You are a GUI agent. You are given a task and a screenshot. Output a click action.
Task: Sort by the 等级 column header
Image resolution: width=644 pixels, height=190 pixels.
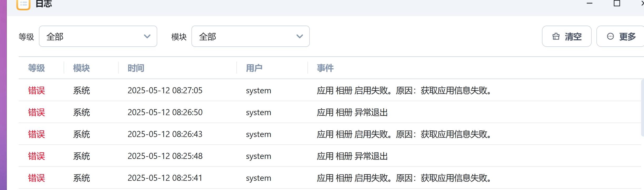coord(37,68)
